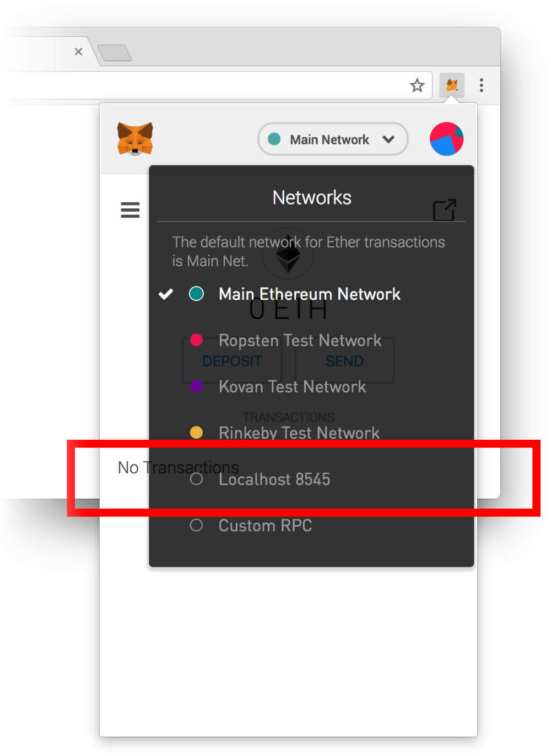Bookmark page with the star icon
The width and height of the screenshot is (551, 756).
[x=417, y=85]
